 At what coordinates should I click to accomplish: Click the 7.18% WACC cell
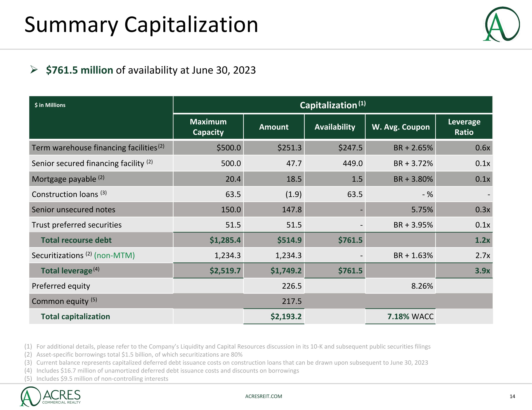pos(410,316)
